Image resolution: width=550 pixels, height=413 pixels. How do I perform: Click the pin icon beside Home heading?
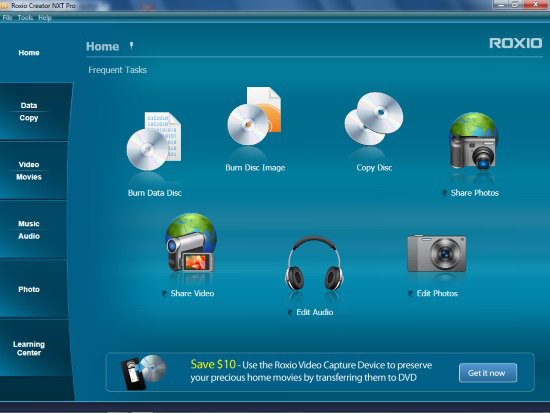point(131,46)
